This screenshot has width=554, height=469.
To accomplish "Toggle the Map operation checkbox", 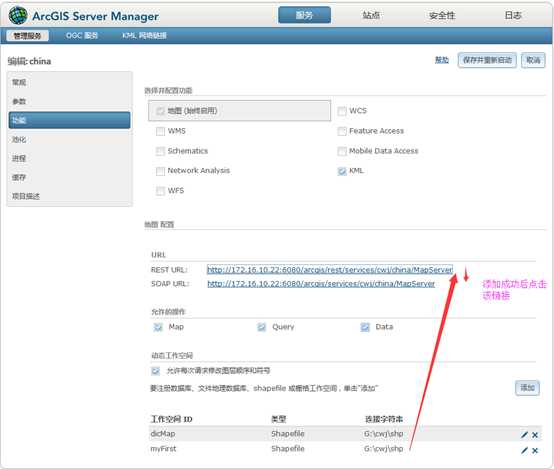I will tap(158, 327).
